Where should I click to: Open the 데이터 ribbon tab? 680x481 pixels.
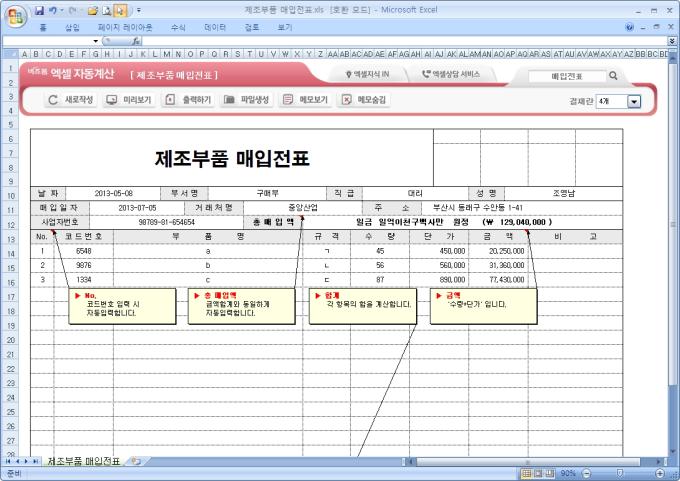[215, 28]
